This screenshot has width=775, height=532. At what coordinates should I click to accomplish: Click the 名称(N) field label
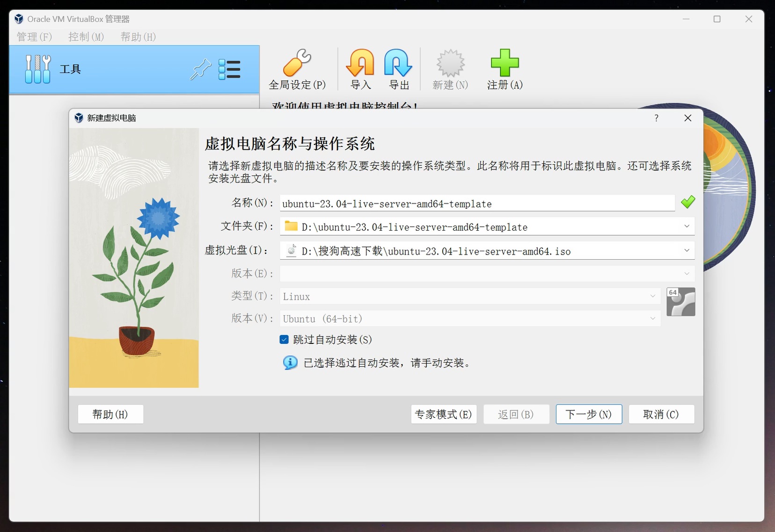253,203
